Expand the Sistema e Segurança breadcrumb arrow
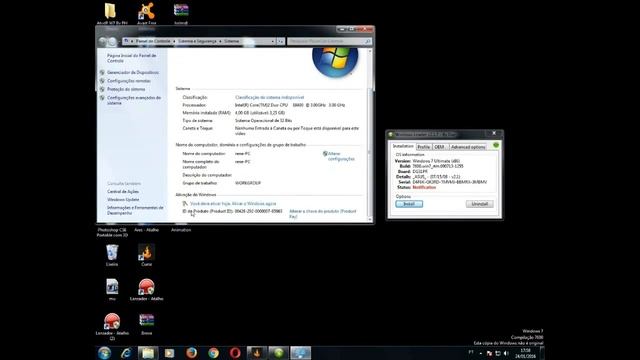The height and width of the screenshot is (360, 640). click(x=220, y=41)
